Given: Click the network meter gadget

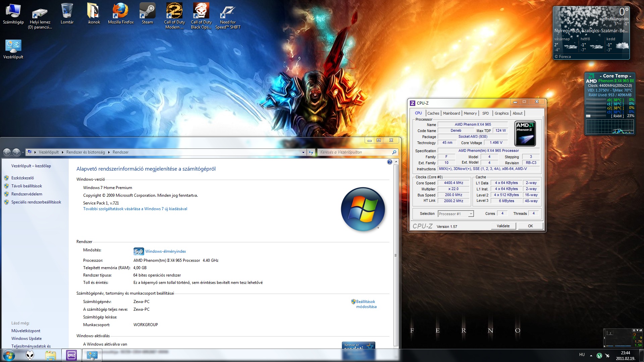Looking at the screenshot, I should click(623, 338).
